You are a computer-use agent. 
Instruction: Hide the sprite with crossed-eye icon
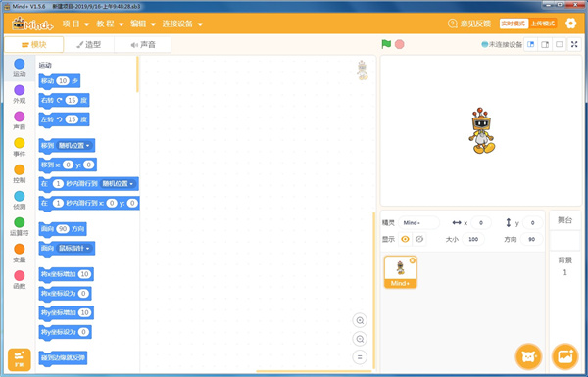coord(419,239)
